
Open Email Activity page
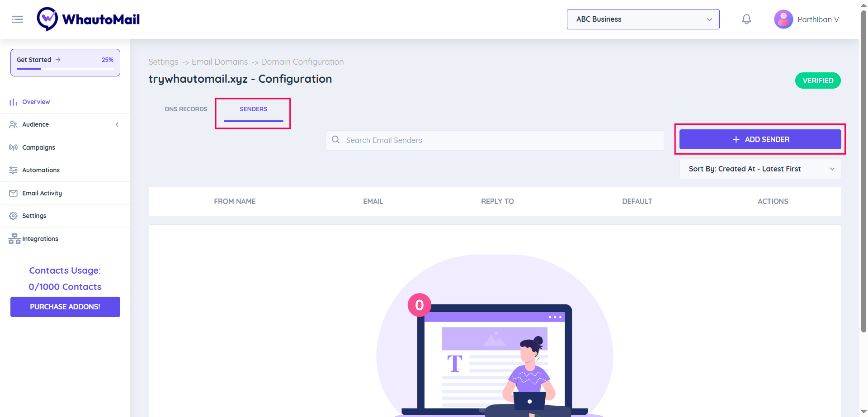42,193
